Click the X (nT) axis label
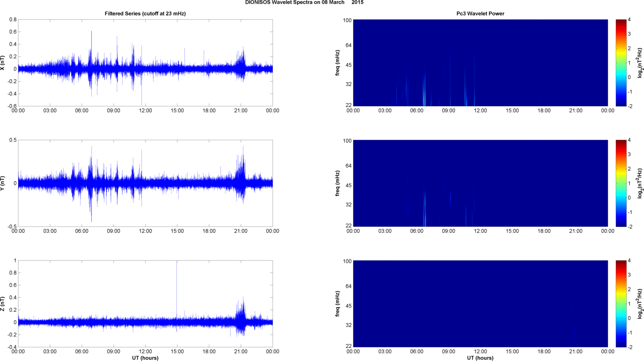 [3, 63]
